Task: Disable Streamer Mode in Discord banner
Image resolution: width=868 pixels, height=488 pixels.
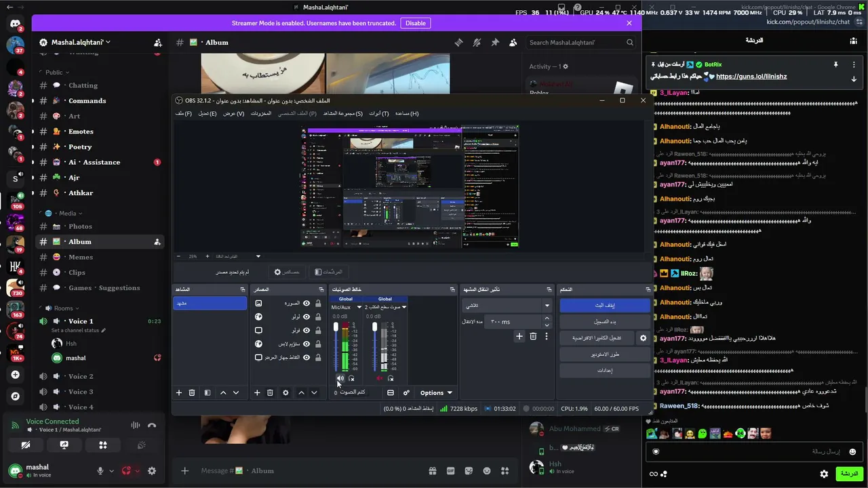Action: coord(416,23)
